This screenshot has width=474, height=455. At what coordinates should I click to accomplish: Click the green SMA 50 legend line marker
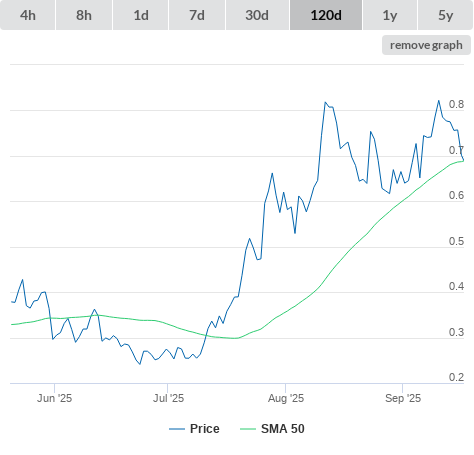pyautogui.click(x=248, y=429)
